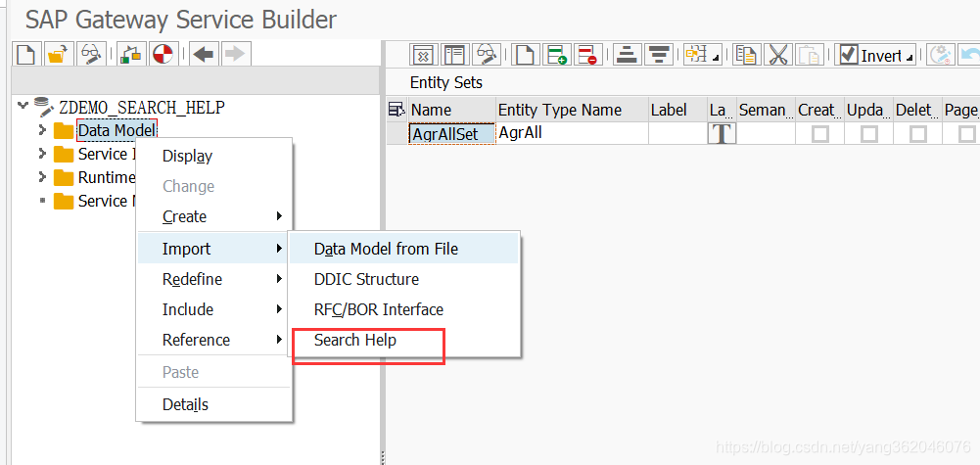Click the Create Project icon in left toolbar
Image resolution: width=980 pixels, height=465 pixels.
25,55
